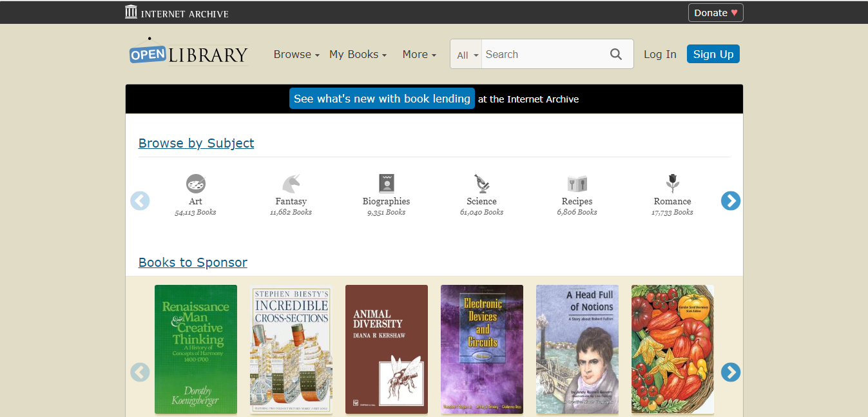Click the Science microscope icon

pyautogui.click(x=481, y=184)
